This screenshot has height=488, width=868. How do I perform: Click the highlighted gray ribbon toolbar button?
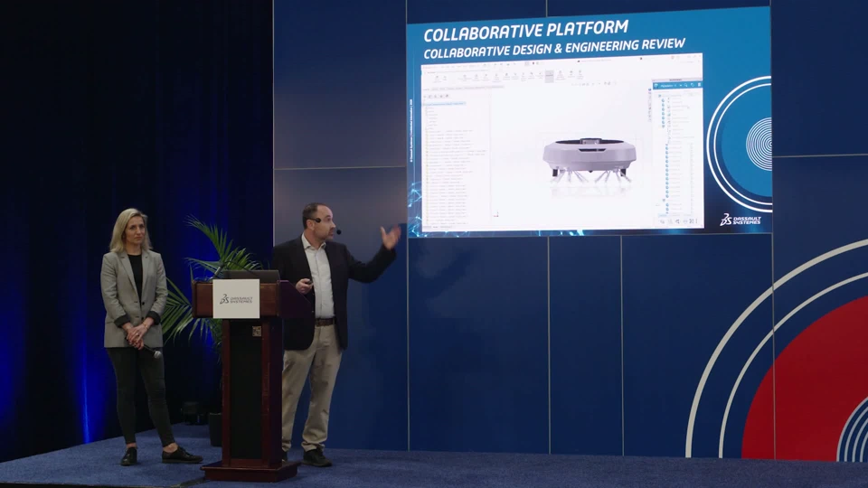pyautogui.click(x=549, y=76)
